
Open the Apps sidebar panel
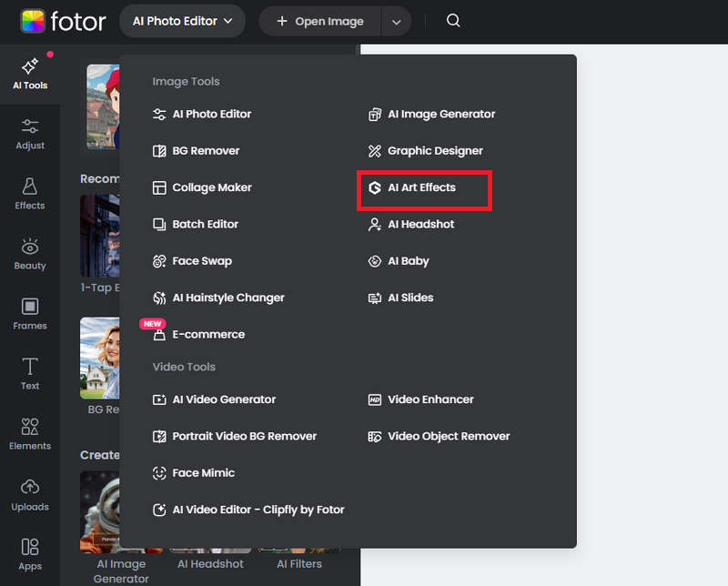[x=30, y=554]
